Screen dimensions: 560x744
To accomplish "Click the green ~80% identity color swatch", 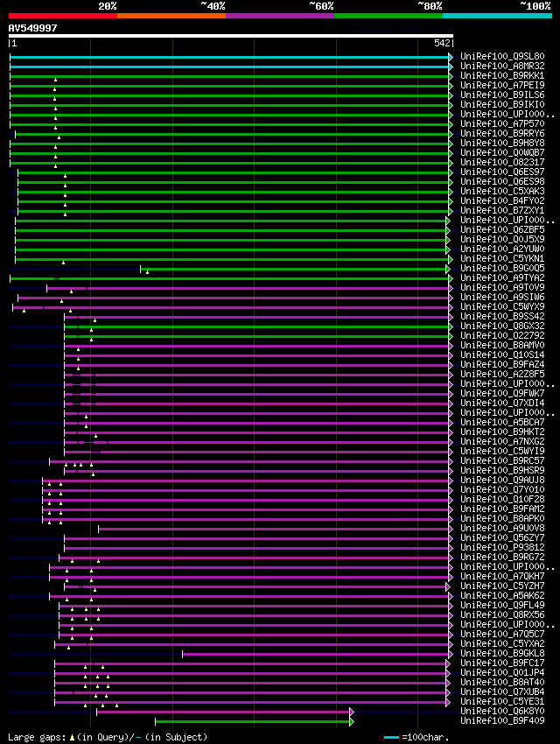I will coord(388,16).
